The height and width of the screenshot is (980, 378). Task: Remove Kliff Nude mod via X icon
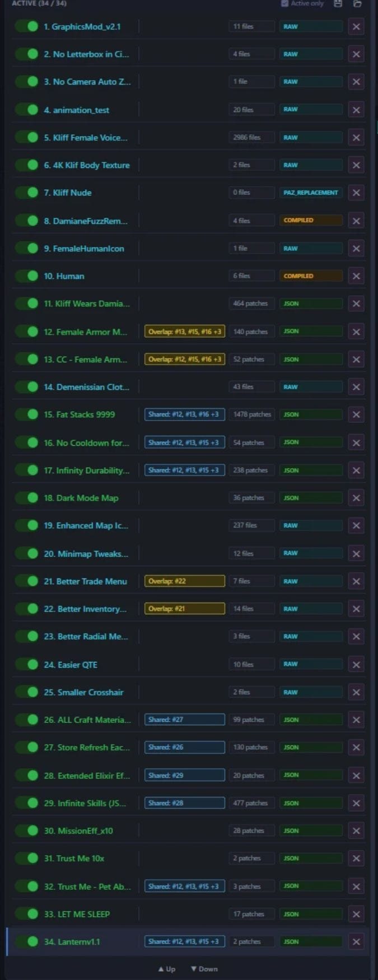click(x=356, y=193)
